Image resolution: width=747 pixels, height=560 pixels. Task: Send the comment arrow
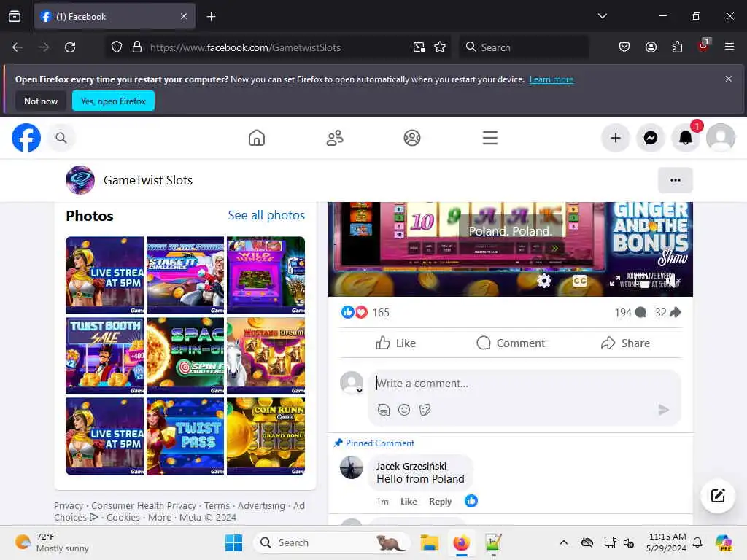pyautogui.click(x=663, y=410)
